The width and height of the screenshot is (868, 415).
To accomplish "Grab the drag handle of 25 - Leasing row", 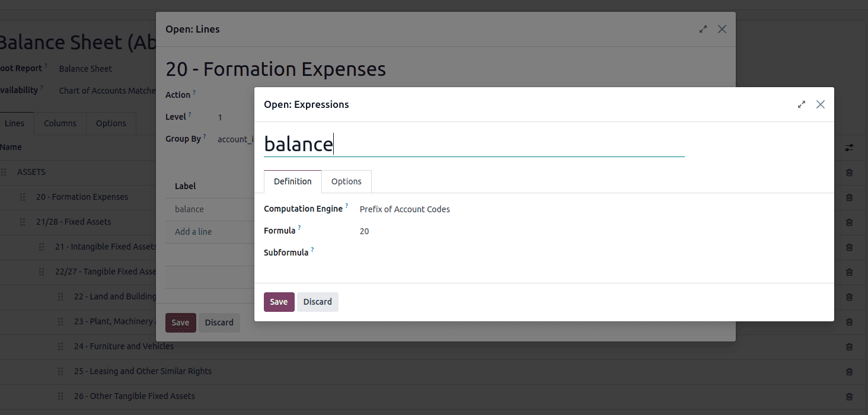I will coord(60,371).
